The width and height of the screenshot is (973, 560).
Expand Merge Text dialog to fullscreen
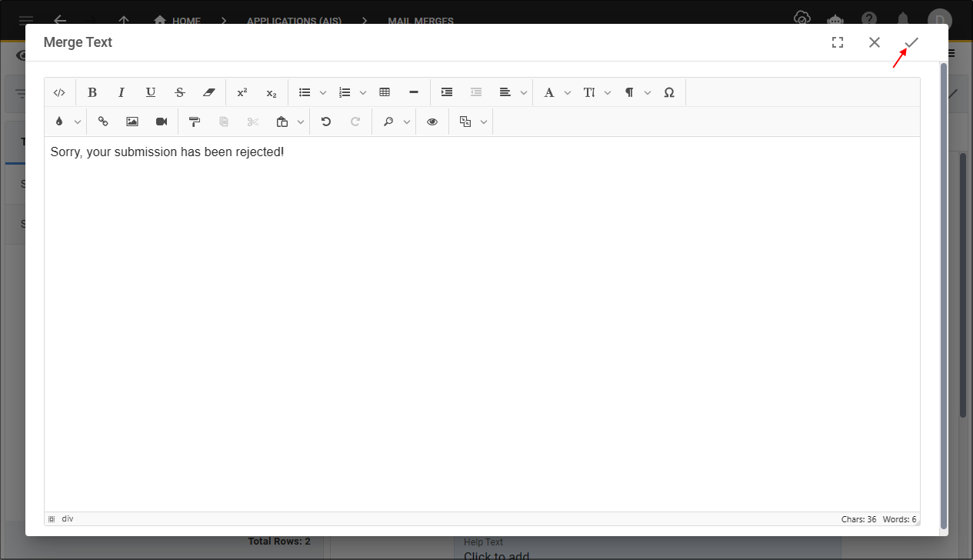[x=838, y=42]
